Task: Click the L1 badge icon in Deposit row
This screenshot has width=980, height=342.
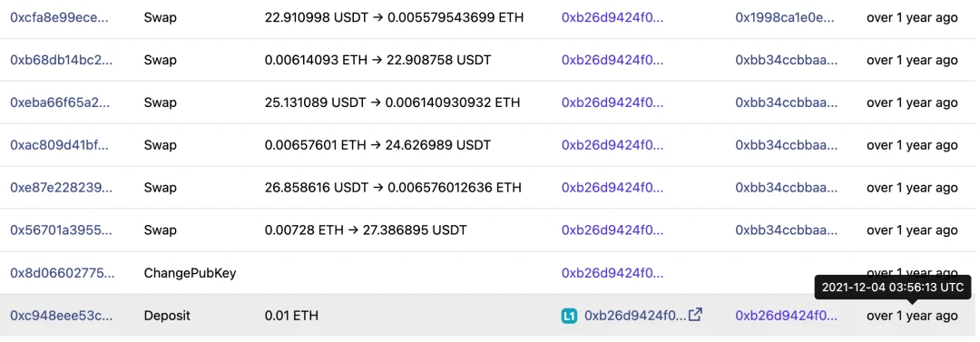Action: pos(569,316)
